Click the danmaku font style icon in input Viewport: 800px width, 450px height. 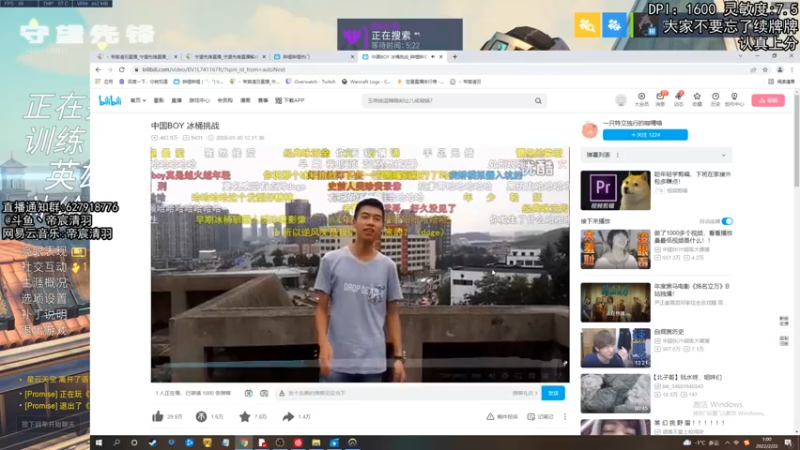pos(282,393)
